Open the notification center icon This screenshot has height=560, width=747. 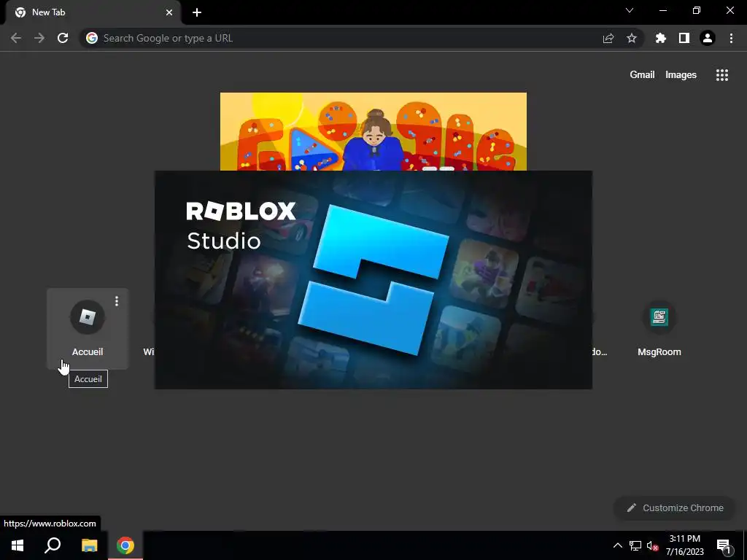coord(724,546)
